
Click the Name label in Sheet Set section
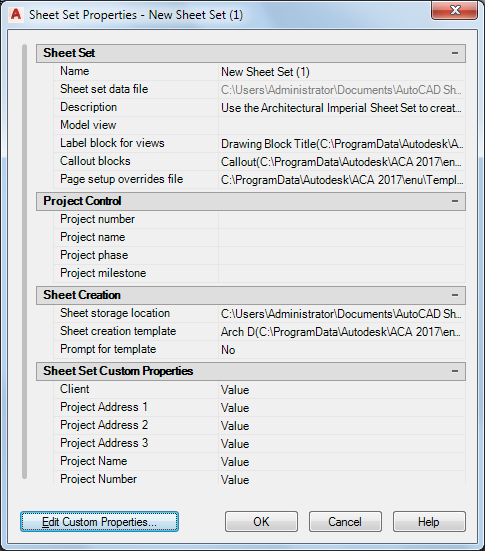coord(75,71)
